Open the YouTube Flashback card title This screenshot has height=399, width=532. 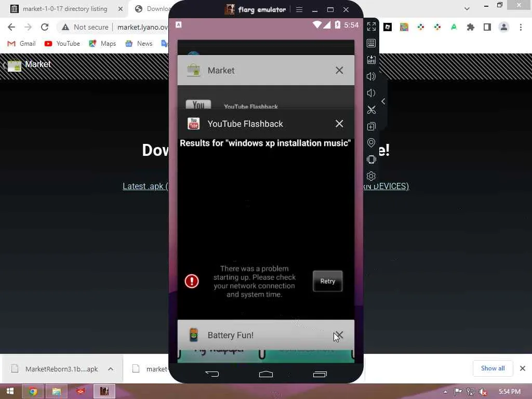[245, 124]
